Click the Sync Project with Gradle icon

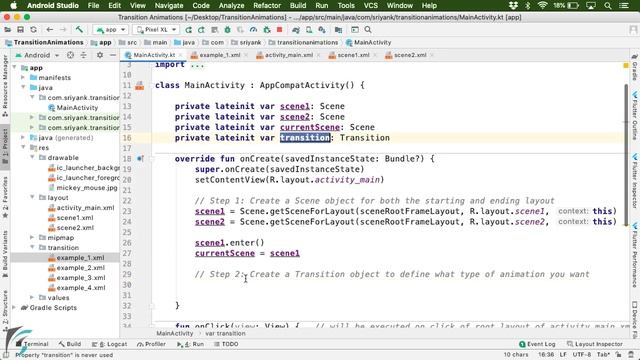[x=296, y=30]
